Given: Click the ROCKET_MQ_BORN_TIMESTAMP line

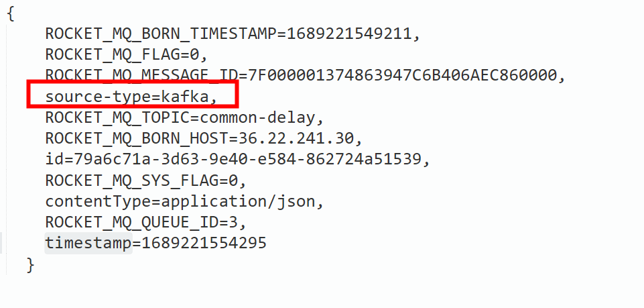Looking at the screenshot, I should pyautogui.click(x=233, y=34).
